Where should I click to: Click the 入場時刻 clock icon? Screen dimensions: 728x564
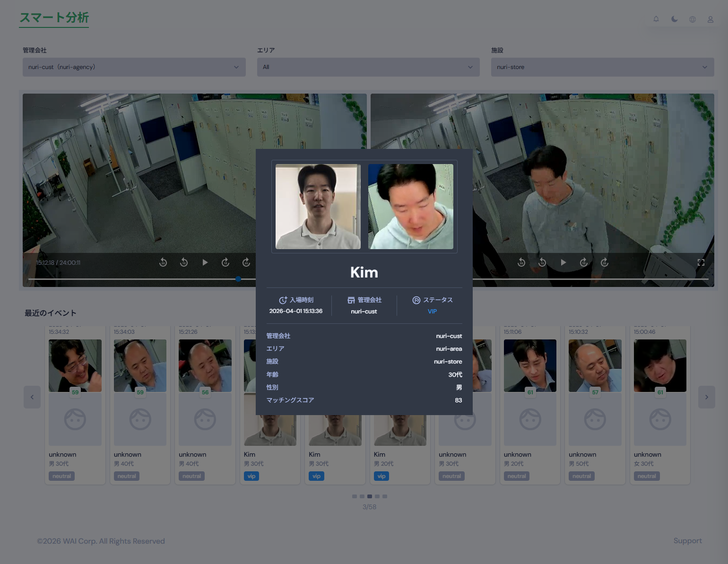point(283,300)
